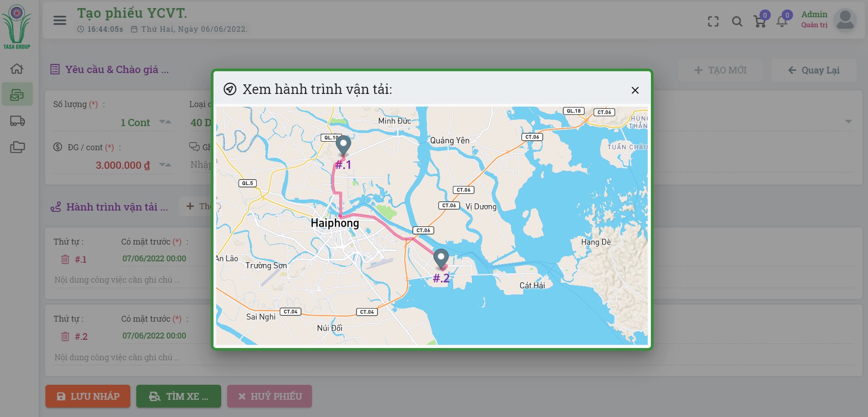This screenshot has height=417, width=868.
Task: Click the LƯU NHÁP button
Action: [x=88, y=396]
